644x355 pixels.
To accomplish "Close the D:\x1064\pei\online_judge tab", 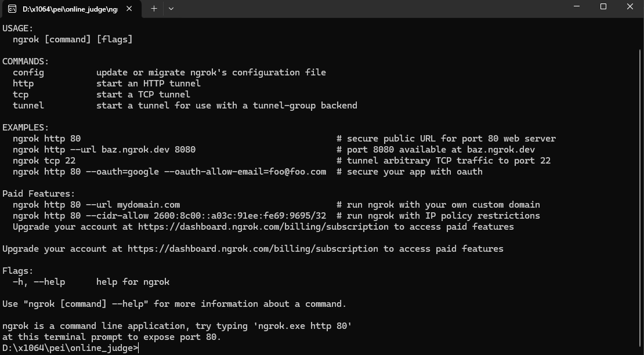I will pyautogui.click(x=129, y=9).
